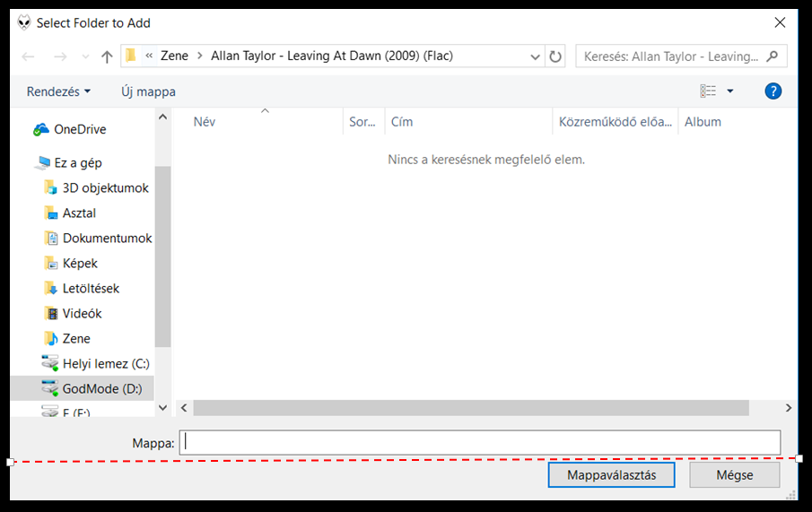Open the chevron after Zene in path

coord(199,56)
